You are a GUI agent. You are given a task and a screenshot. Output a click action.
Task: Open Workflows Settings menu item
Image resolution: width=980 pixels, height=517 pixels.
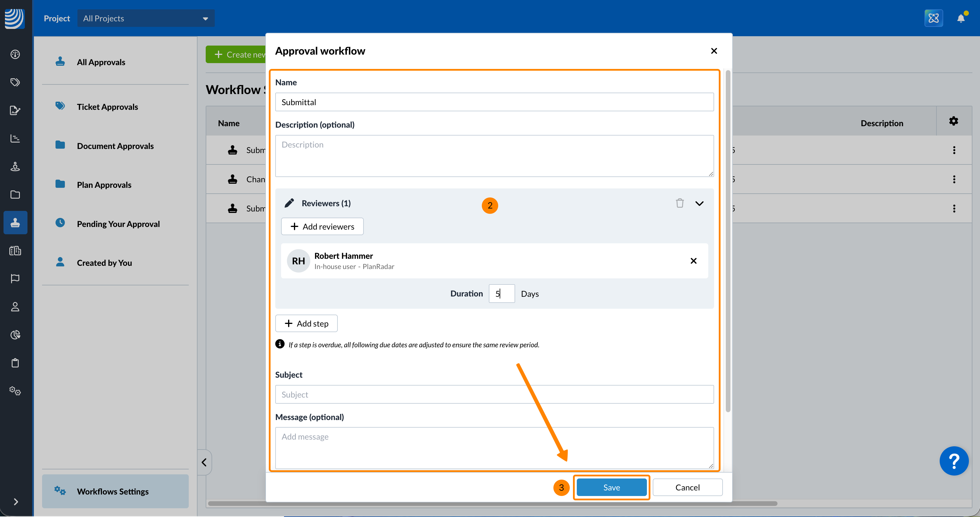click(x=112, y=491)
